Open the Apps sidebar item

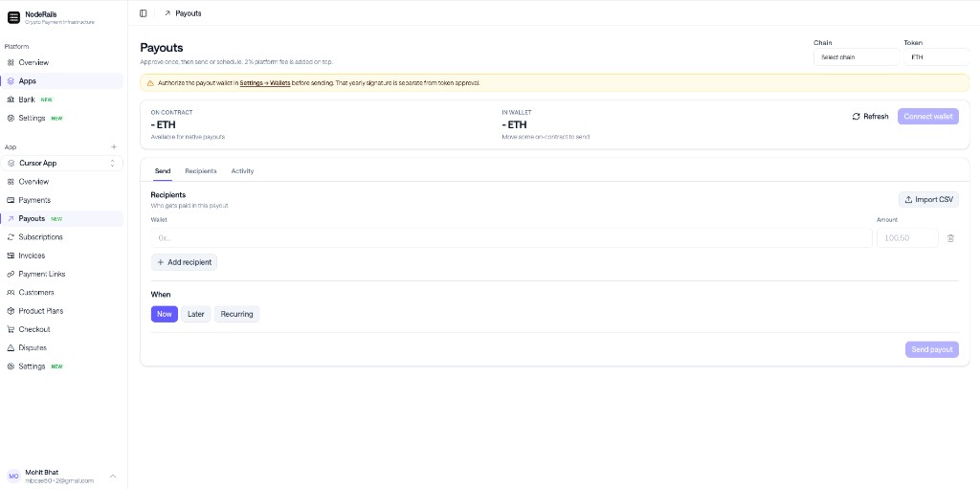[x=62, y=80]
